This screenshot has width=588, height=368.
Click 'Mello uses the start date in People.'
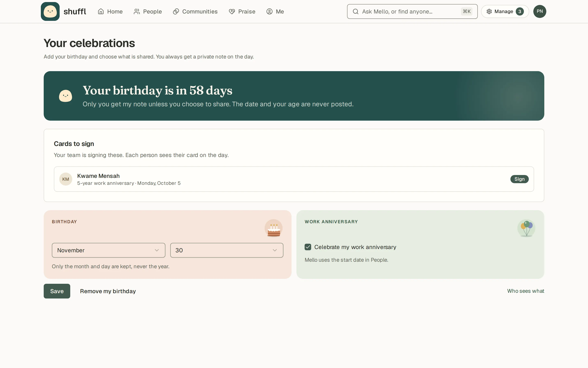[x=346, y=260]
